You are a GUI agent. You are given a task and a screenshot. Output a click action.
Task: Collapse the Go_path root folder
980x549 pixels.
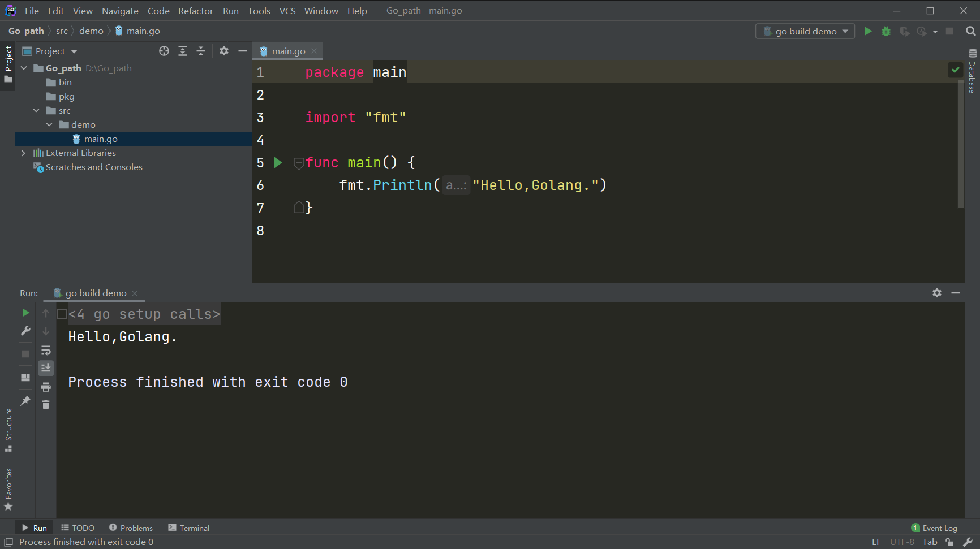[x=24, y=68]
